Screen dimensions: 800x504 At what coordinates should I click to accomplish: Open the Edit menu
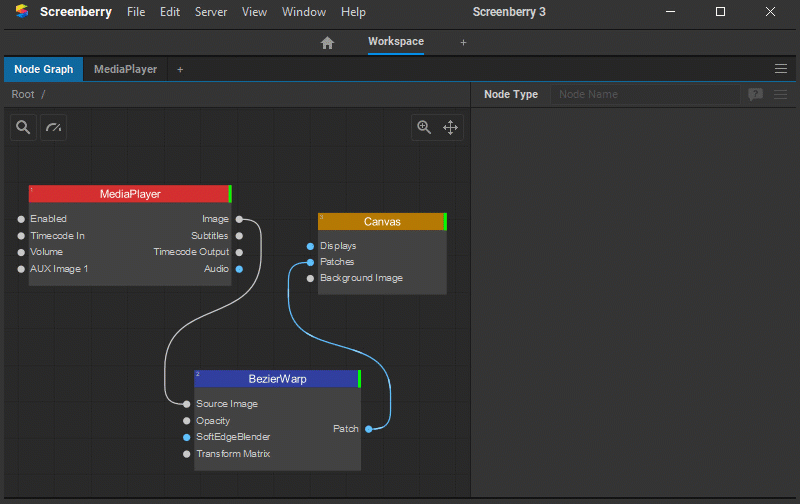[170, 12]
